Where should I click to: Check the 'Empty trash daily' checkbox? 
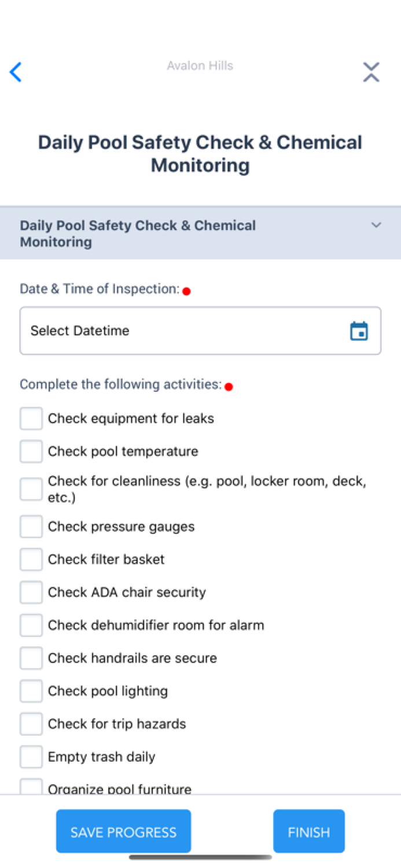tap(31, 756)
